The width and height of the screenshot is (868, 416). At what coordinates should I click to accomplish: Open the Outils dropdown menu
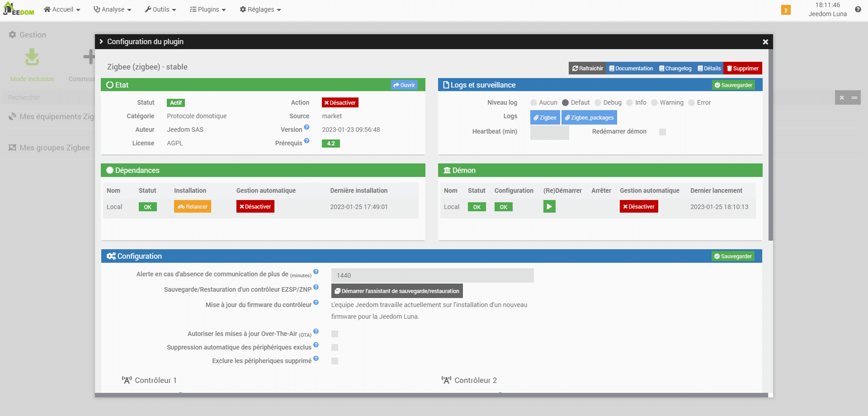(x=160, y=9)
